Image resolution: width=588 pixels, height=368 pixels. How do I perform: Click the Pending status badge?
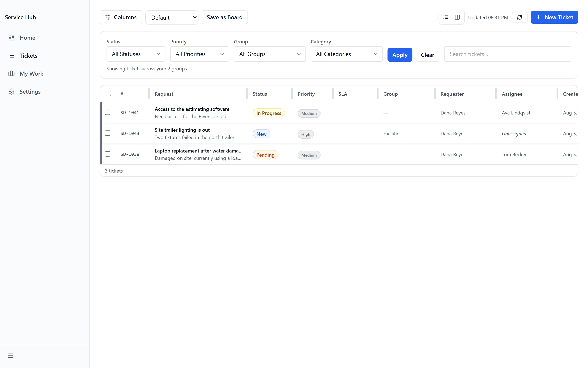pos(265,155)
